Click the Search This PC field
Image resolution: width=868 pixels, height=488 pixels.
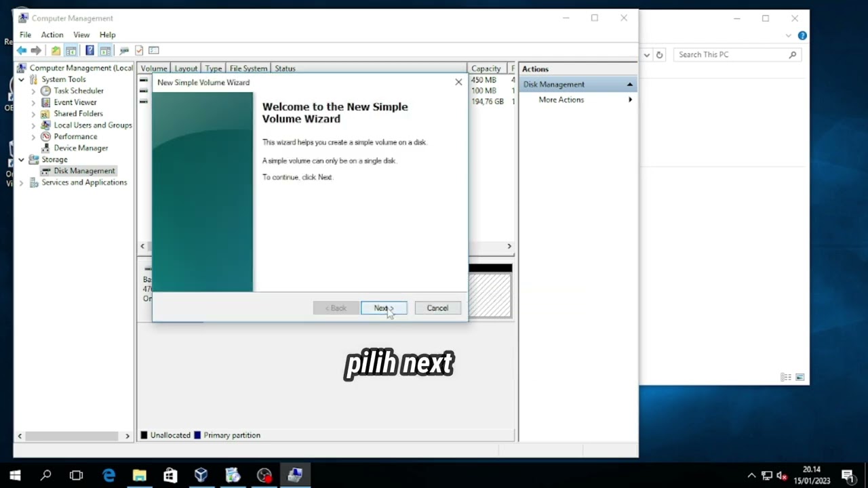point(736,55)
